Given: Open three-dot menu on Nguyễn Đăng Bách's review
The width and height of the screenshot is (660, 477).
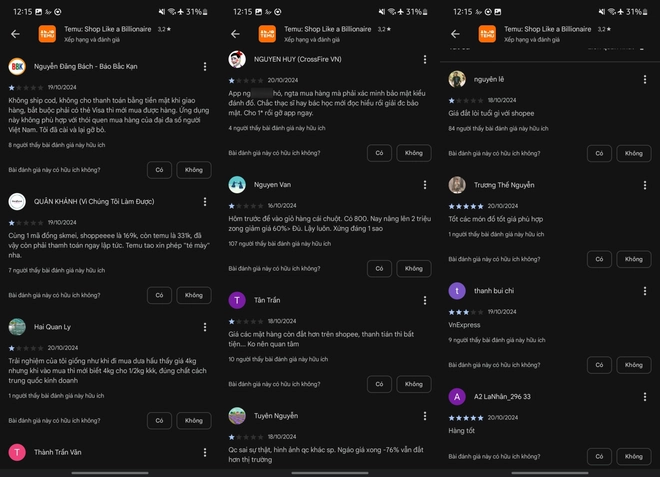Looking at the screenshot, I should pyautogui.click(x=205, y=67).
